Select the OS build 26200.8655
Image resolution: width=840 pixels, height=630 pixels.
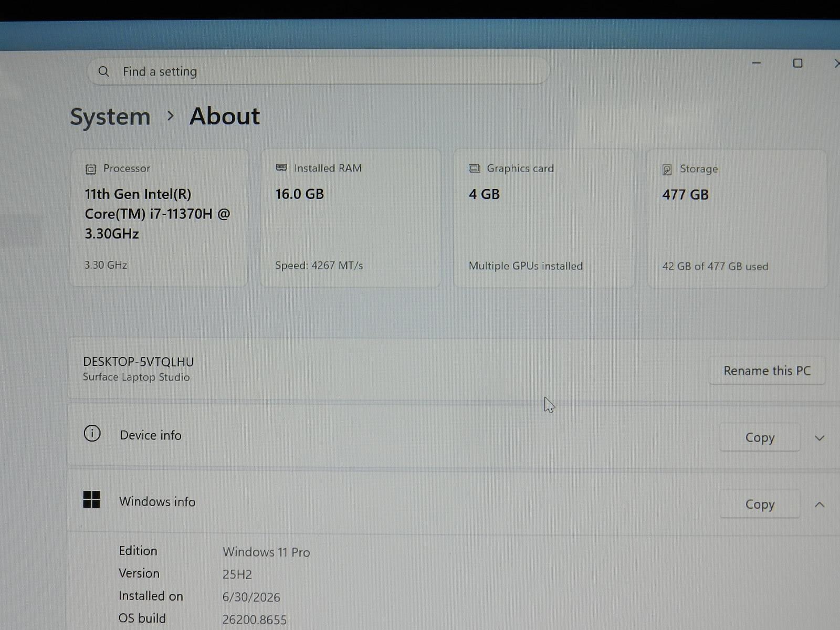255,620
